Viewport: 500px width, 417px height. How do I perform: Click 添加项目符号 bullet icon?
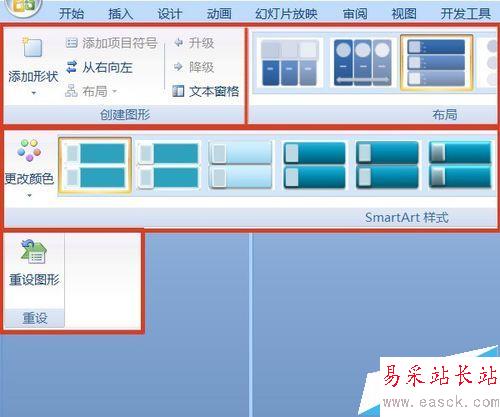[x=71, y=43]
